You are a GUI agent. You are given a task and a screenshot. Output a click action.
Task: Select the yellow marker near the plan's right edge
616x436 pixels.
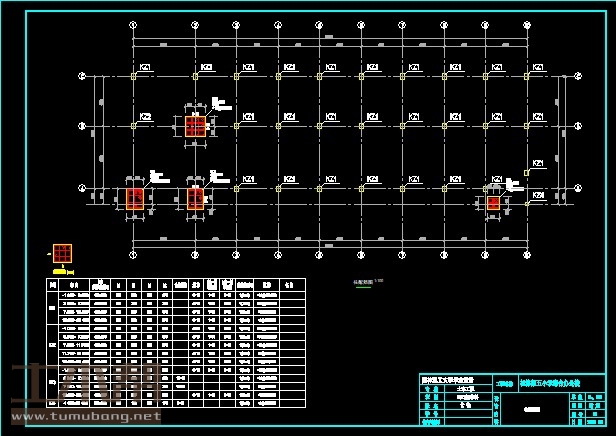coord(525,173)
